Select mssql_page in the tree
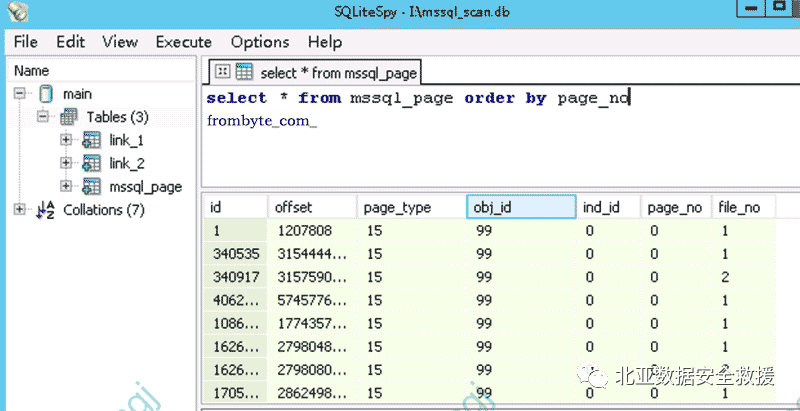The image size is (800, 411). 146,187
